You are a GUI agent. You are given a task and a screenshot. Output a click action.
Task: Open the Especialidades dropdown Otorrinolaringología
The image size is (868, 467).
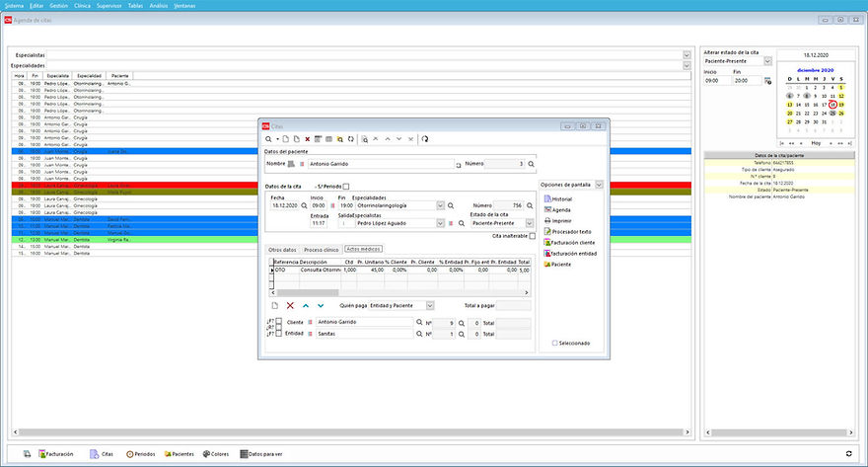pos(440,205)
